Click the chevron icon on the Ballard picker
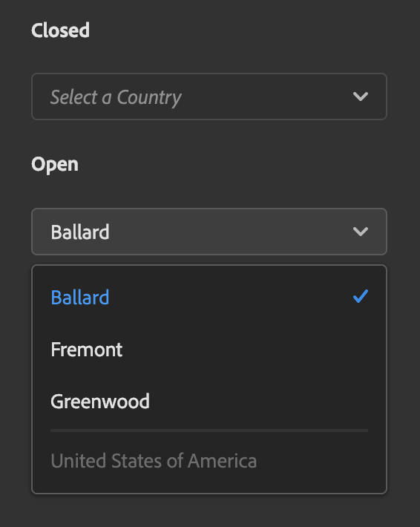 coord(361,232)
